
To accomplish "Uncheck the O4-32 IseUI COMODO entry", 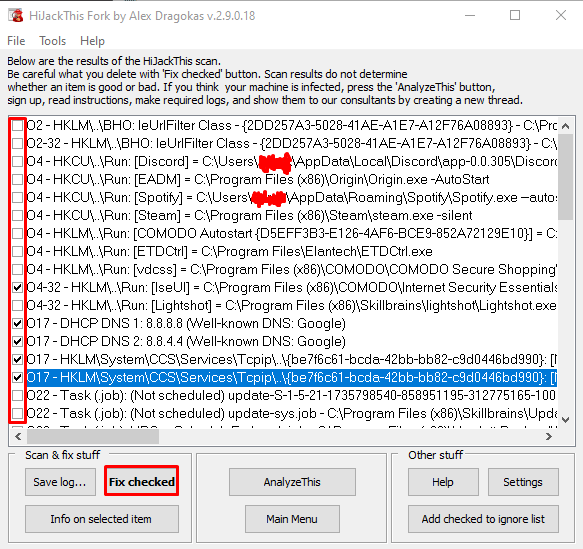I will [x=17, y=287].
